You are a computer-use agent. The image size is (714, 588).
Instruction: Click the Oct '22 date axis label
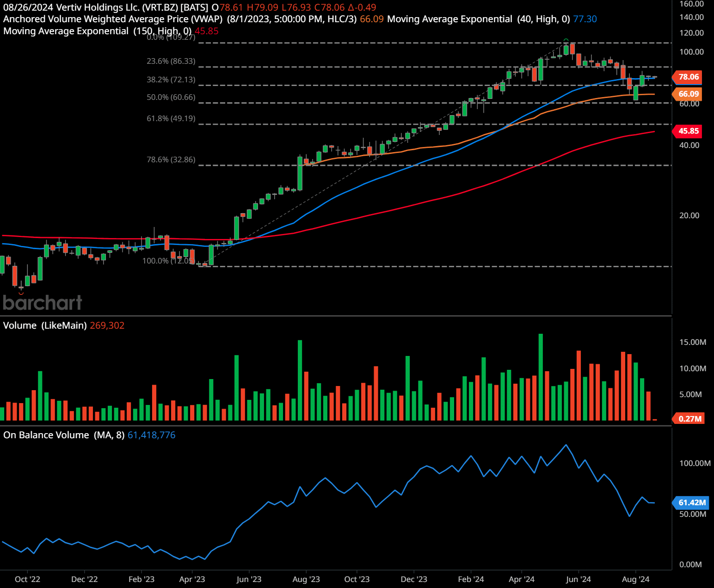pyautogui.click(x=27, y=579)
